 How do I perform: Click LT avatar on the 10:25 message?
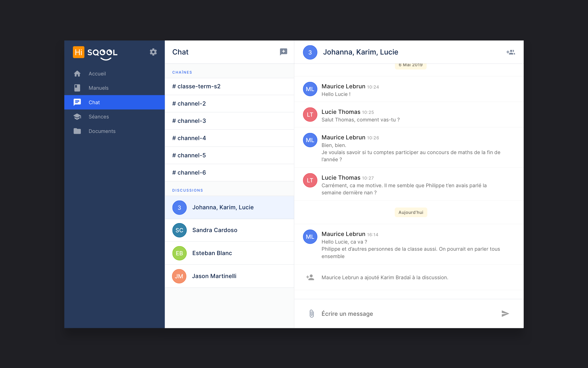point(310,114)
